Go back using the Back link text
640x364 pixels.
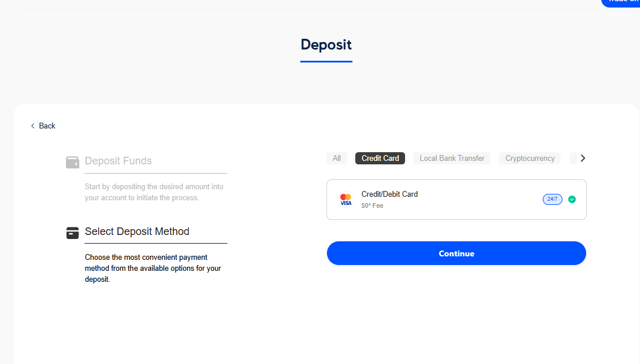coord(47,126)
